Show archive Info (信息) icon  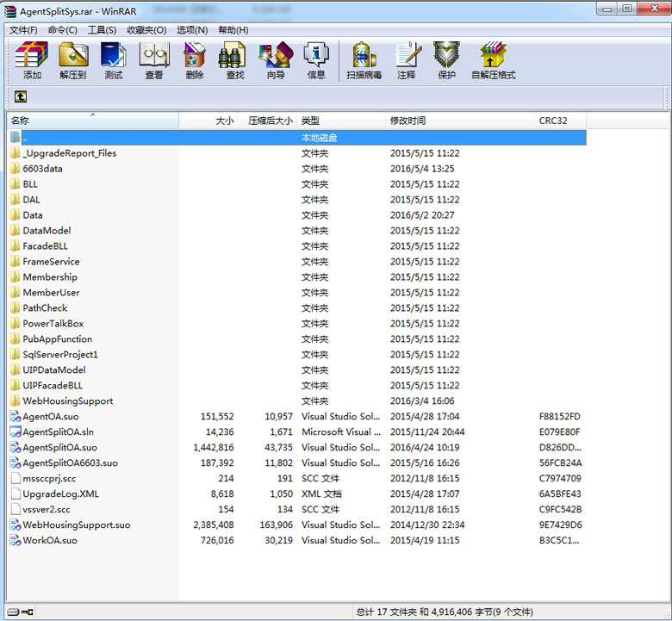pos(316,60)
